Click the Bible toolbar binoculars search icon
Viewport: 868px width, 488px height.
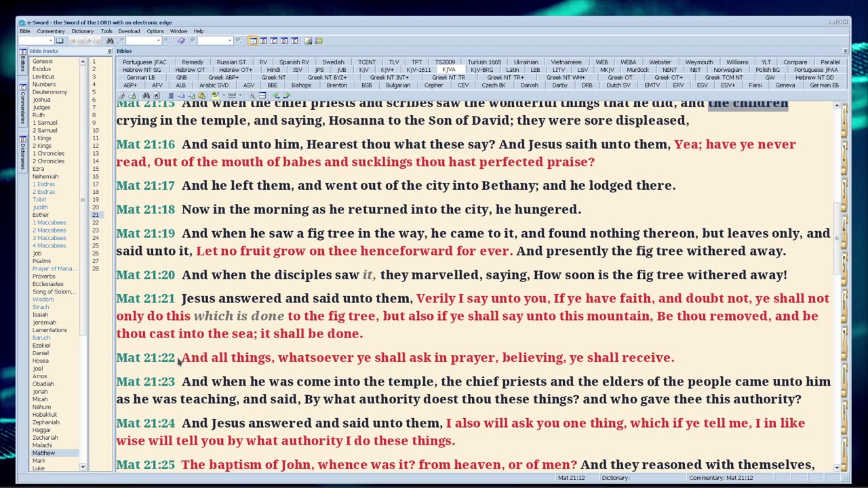[146, 96]
